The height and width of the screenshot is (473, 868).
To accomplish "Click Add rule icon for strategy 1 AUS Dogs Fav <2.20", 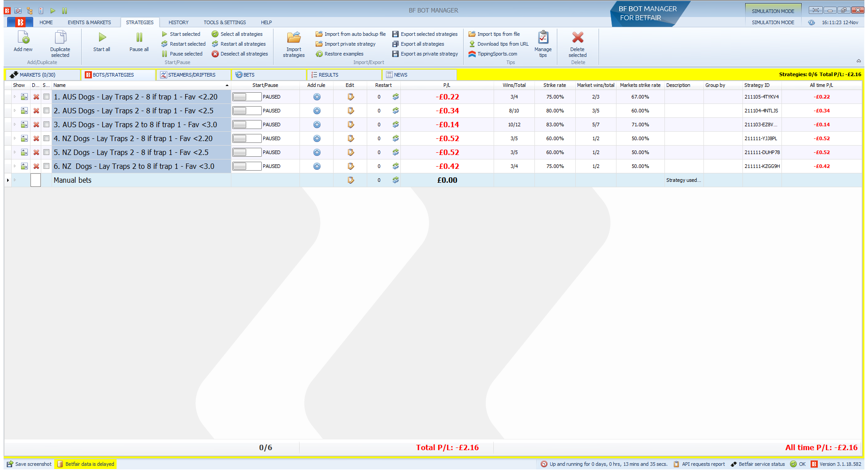I will [317, 97].
